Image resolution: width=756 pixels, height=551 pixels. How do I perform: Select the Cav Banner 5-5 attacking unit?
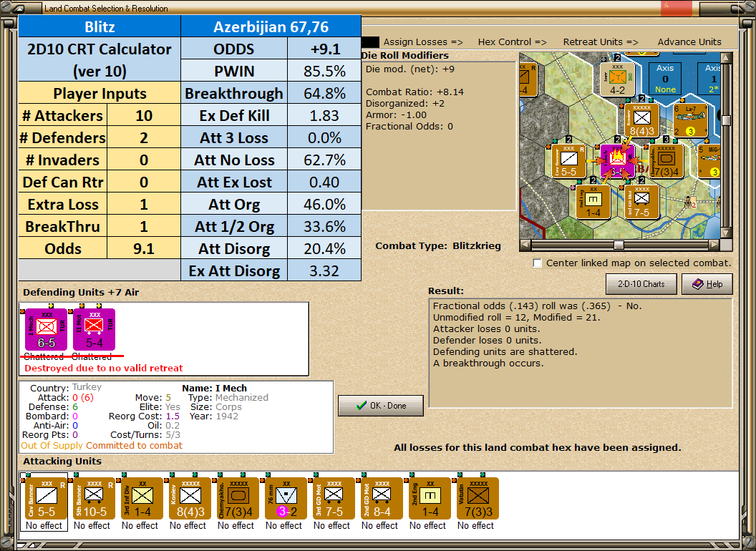tap(47, 498)
